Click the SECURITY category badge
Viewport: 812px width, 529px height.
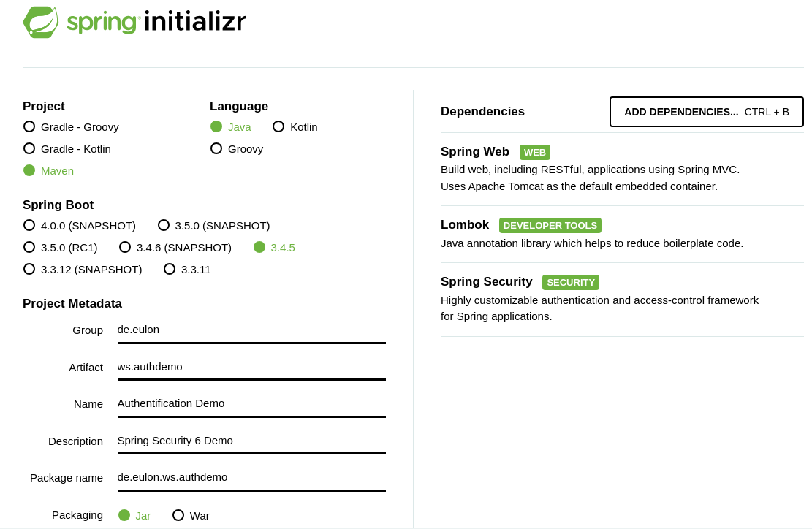tap(571, 283)
